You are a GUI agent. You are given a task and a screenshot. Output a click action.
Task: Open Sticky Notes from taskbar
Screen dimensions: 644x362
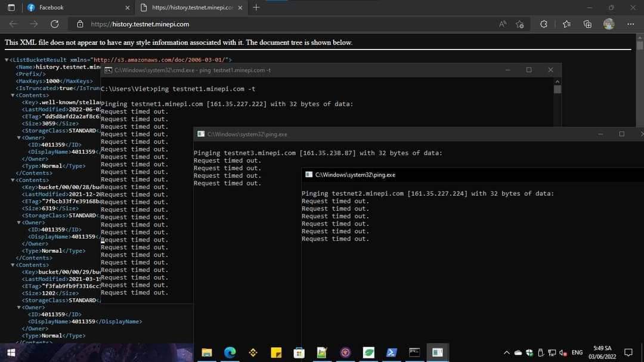pyautogui.click(x=276, y=352)
